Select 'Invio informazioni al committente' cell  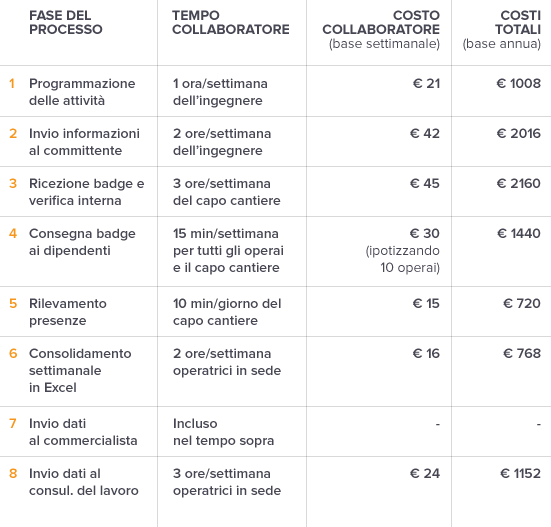[x=84, y=142]
